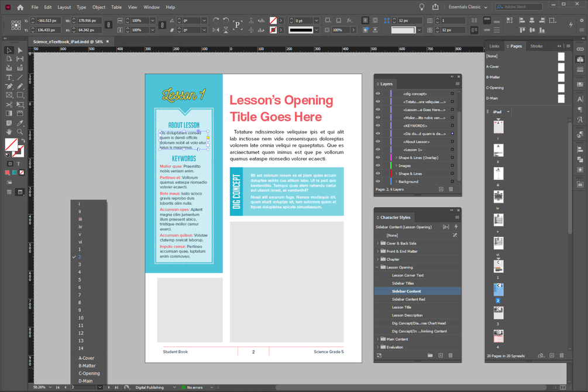Switch to the Stroke tab

coord(537,46)
